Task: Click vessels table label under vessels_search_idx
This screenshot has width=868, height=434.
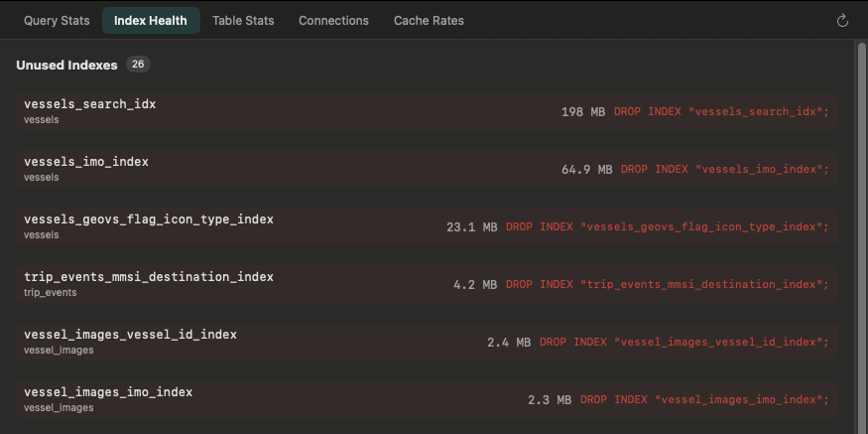Action: click(42, 120)
